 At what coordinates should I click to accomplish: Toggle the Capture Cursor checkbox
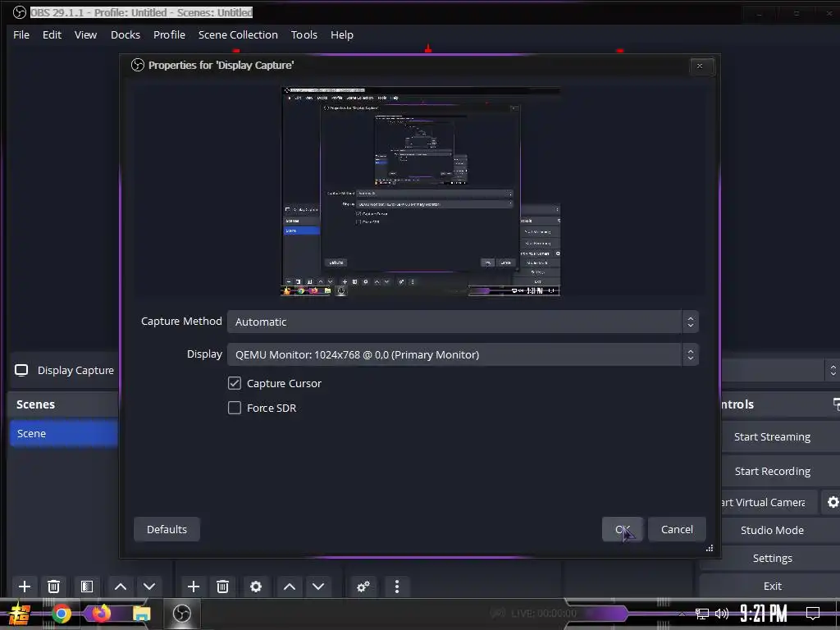tap(234, 383)
